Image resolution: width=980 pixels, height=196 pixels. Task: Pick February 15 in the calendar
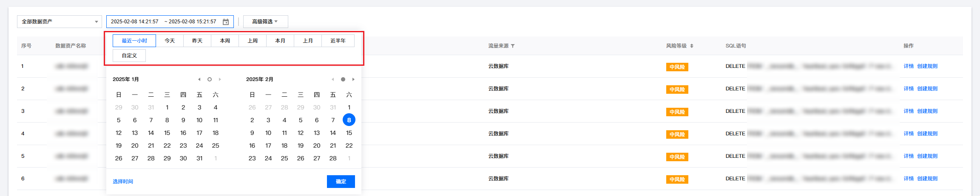(349, 133)
